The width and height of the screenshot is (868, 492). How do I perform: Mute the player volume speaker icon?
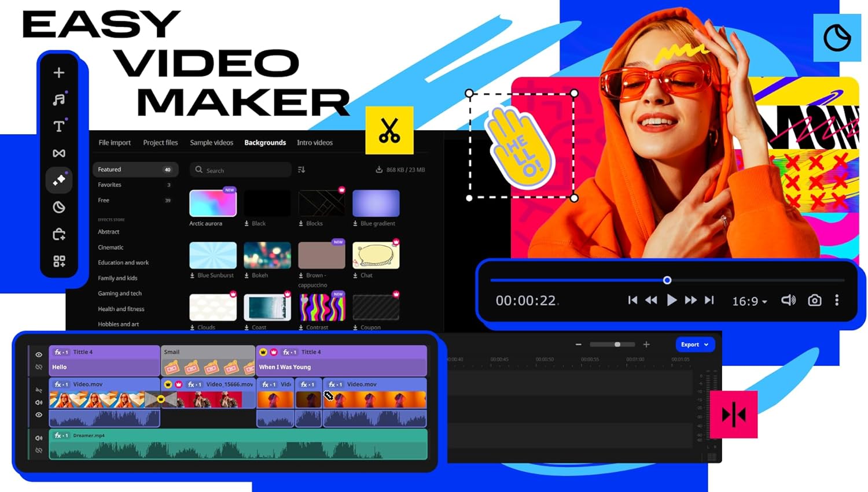[x=788, y=300]
